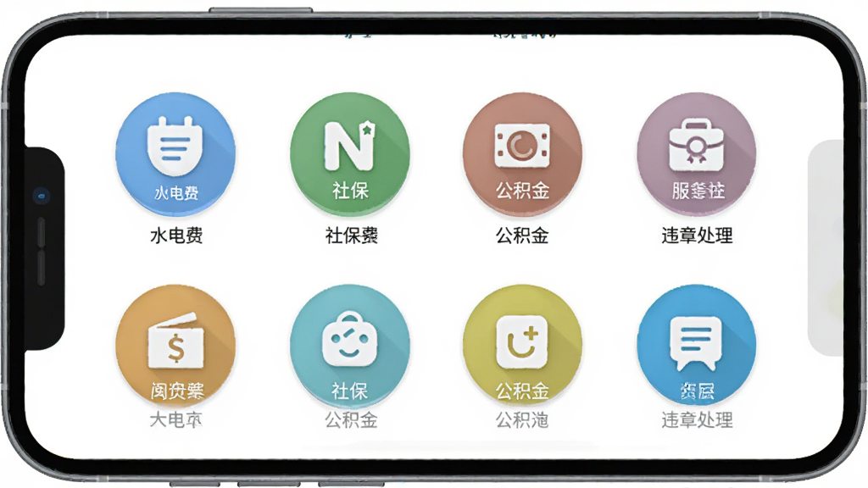Image resolution: width=868 pixels, height=488 pixels.
Task: Click "违章处理" caption under the purple briefcase
Action: click(697, 236)
